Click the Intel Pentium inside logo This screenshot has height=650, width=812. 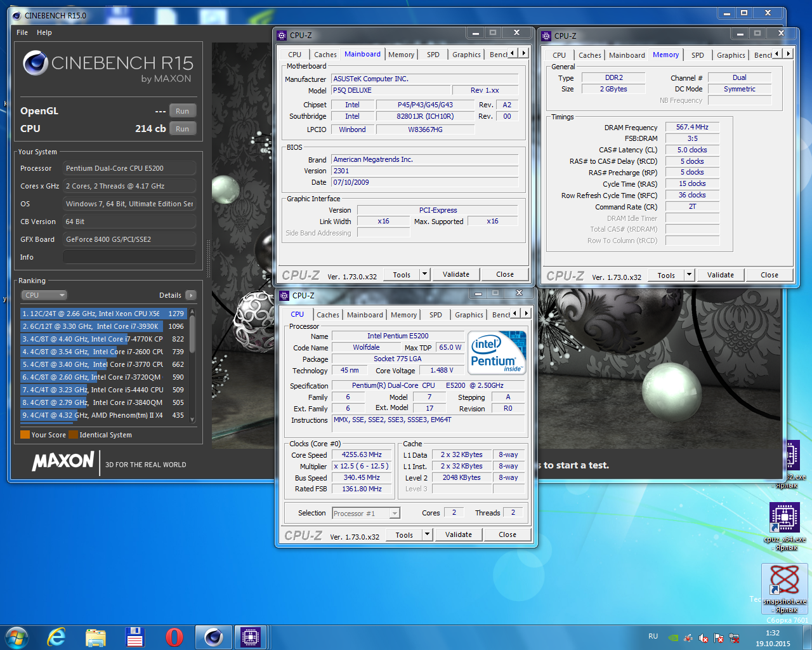pyautogui.click(x=497, y=352)
